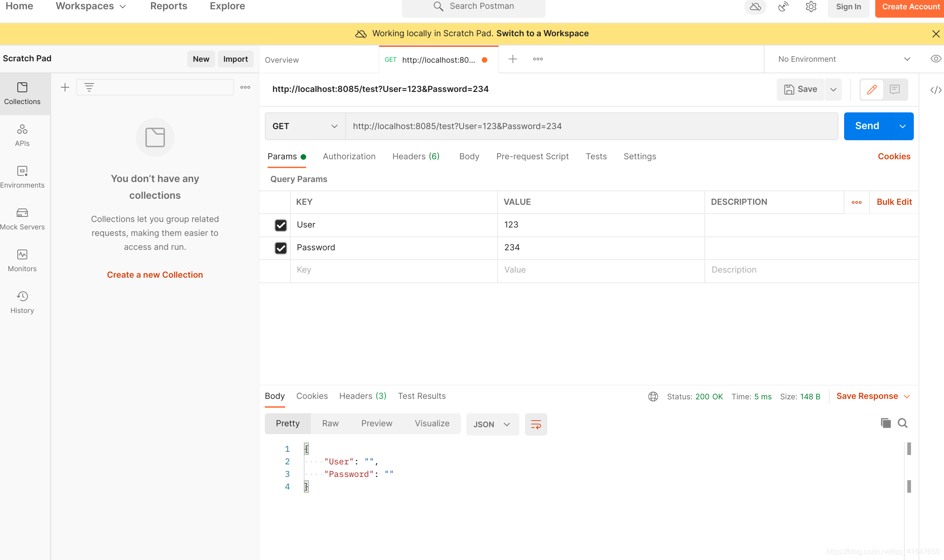Expand the Save button dropdown
Image resolution: width=944 pixels, height=560 pixels.
coord(833,89)
